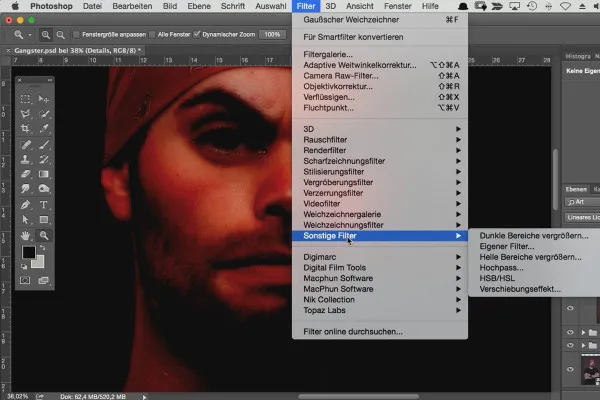Reset default foreground and background colors
This screenshot has height=400, width=600.
coord(24,266)
